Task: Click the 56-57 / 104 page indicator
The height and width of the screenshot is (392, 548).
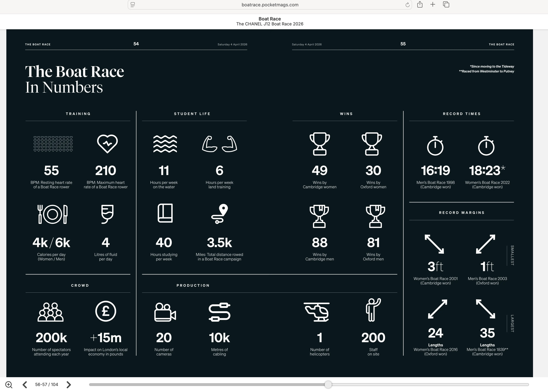Action: pyautogui.click(x=47, y=385)
